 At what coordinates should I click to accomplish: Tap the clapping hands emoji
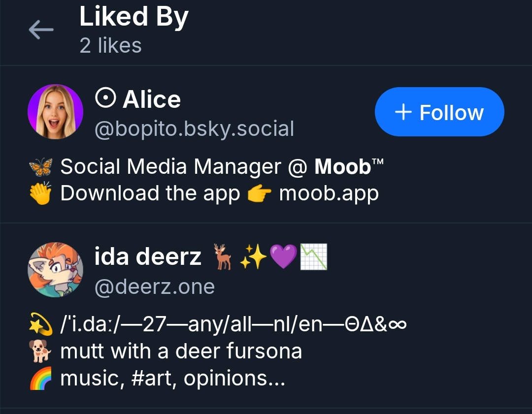(x=41, y=193)
